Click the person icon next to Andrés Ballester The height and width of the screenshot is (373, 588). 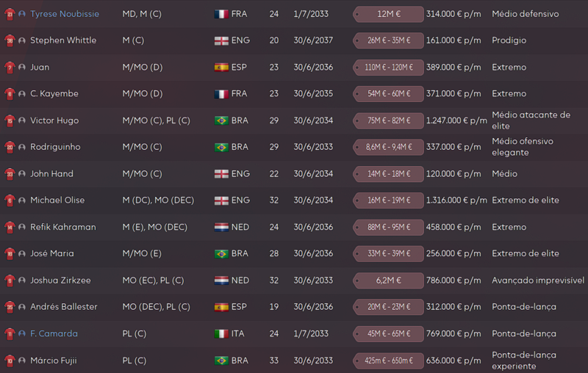click(x=22, y=307)
